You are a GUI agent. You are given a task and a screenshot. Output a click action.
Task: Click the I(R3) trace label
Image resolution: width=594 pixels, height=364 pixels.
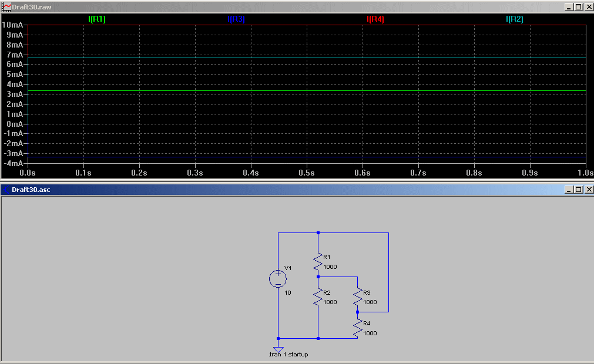(x=236, y=19)
